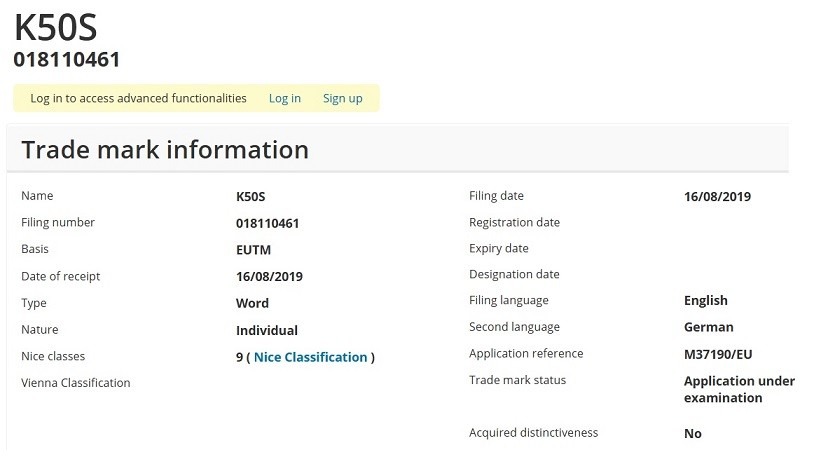Click the Registration date label

(x=514, y=222)
